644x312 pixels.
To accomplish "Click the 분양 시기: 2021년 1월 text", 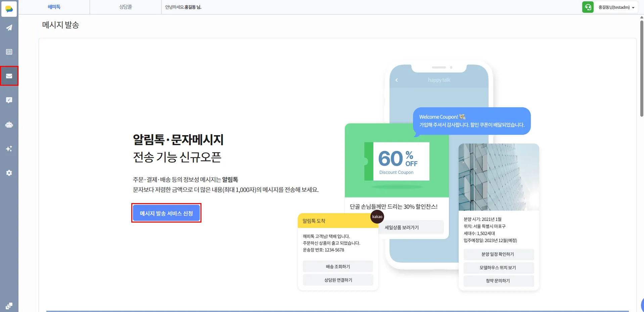I will pos(482,219).
